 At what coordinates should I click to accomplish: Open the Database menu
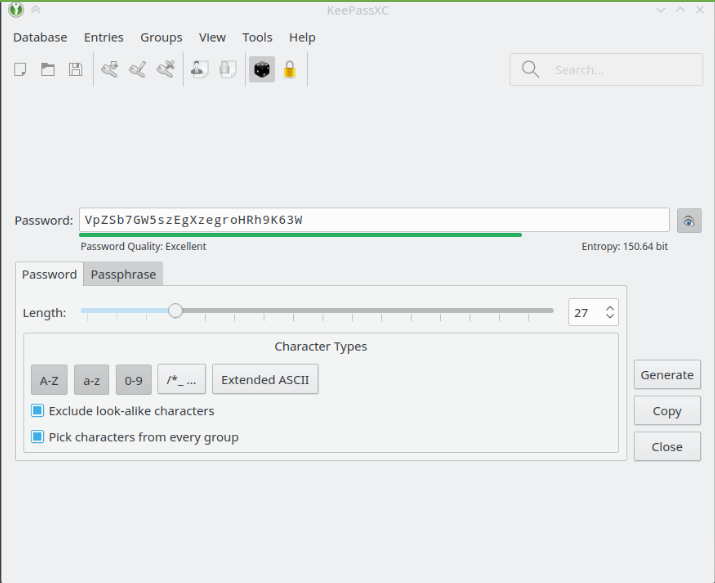tap(40, 37)
